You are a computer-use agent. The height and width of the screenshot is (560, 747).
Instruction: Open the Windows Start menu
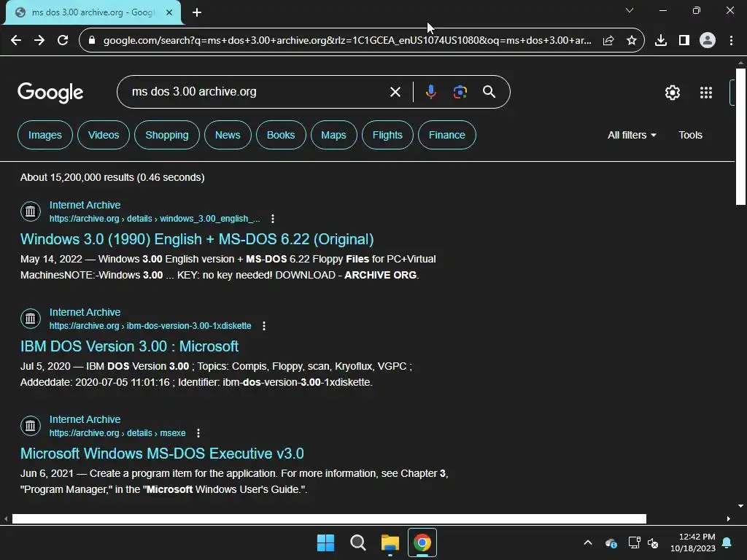(x=326, y=542)
